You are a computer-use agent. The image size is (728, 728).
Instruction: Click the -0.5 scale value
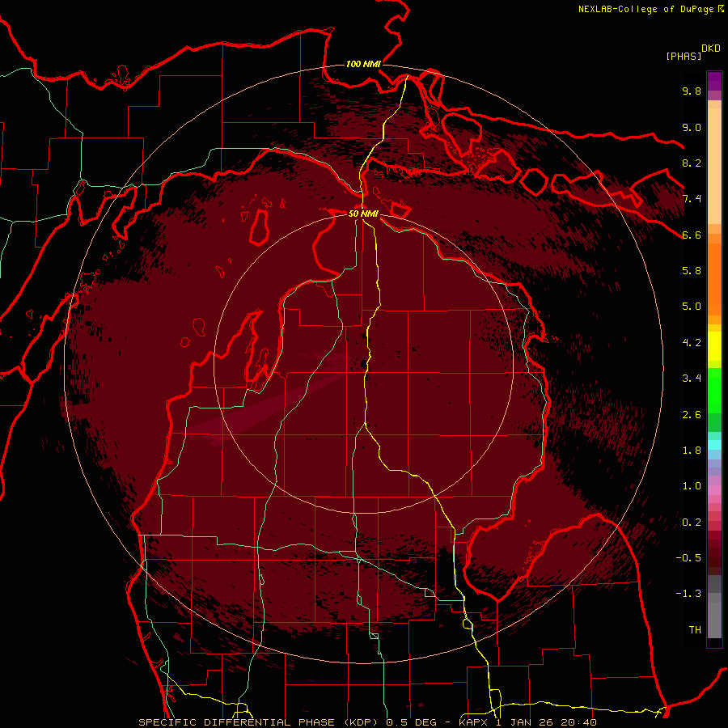(688, 558)
